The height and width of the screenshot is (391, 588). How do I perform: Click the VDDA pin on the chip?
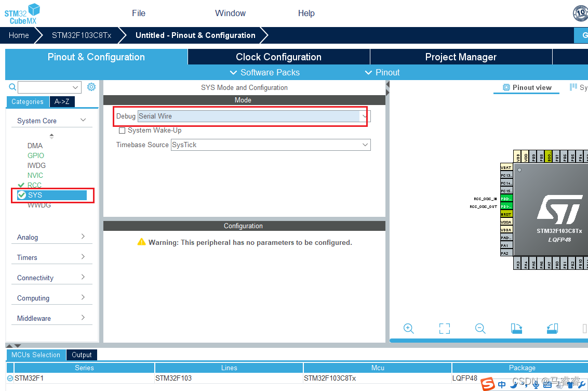click(506, 230)
